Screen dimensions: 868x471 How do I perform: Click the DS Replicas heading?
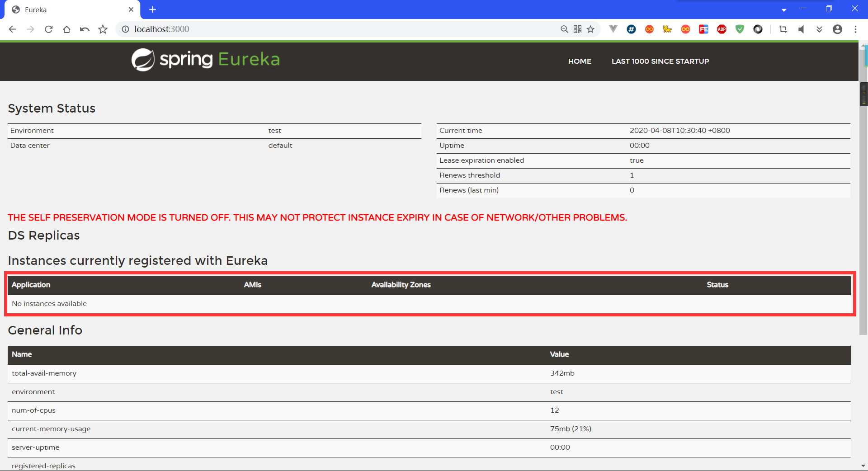tap(44, 235)
